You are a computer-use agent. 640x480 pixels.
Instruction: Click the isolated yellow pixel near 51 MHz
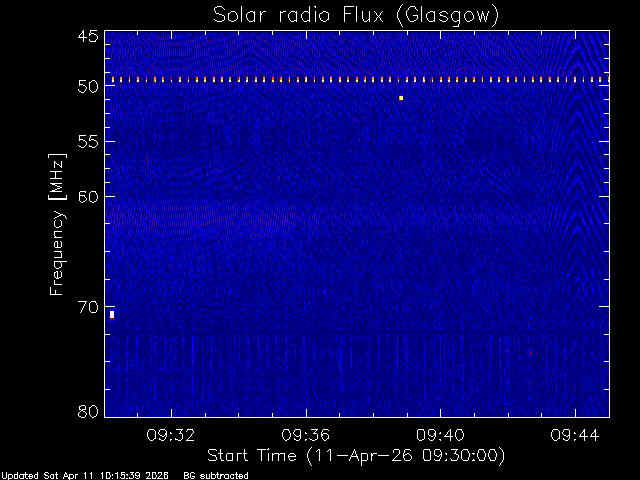pyautogui.click(x=401, y=98)
